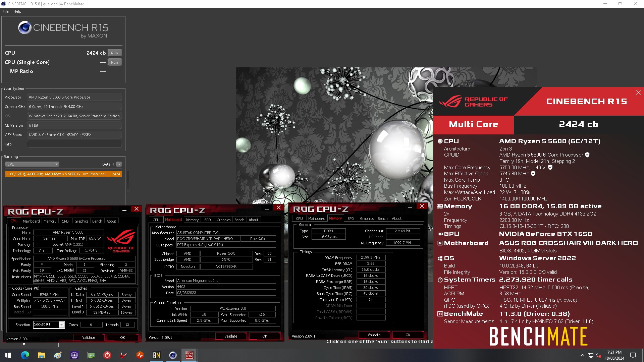Switch to SPD tab in the CPU tab window
This screenshot has height=362, width=644.
(x=65, y=221)
